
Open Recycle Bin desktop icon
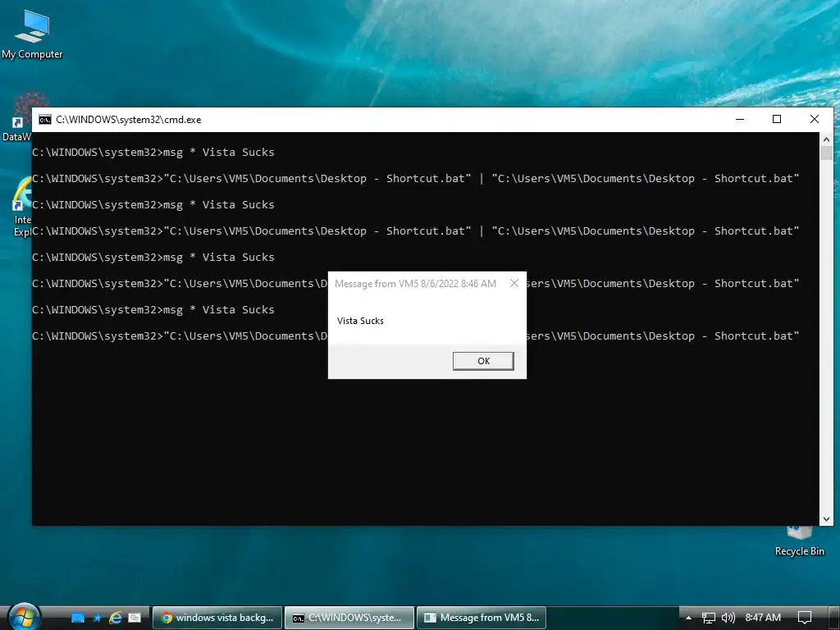pyautogui.click(x=799, y=541)
